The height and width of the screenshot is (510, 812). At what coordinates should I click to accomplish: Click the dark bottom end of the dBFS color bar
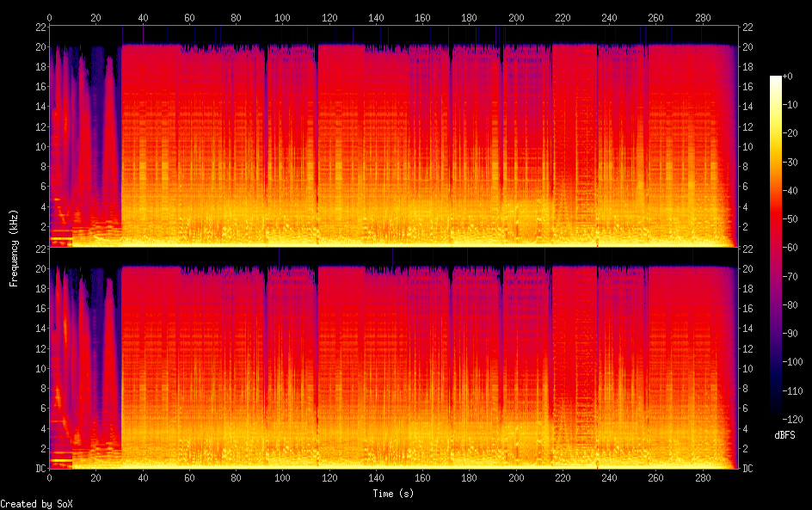pos(776,417)
